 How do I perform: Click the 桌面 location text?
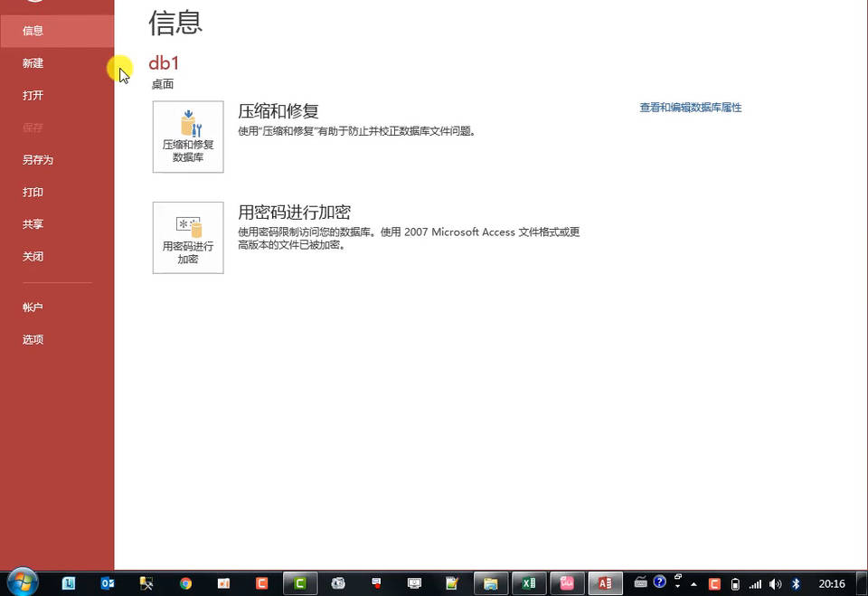tap(163, 84)
